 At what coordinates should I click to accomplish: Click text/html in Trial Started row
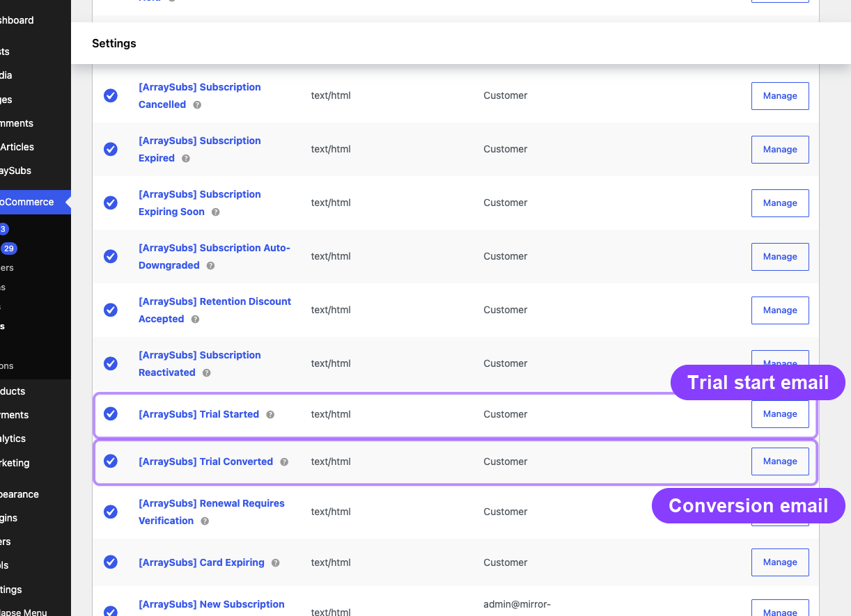coord(331,414)
